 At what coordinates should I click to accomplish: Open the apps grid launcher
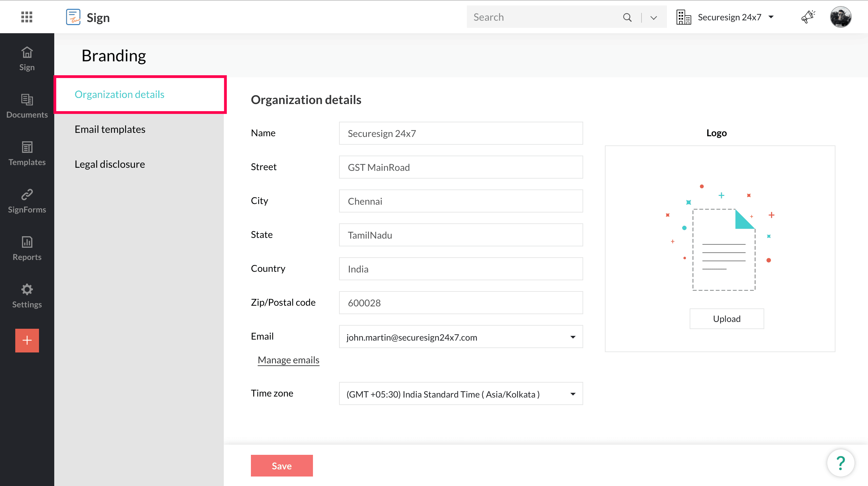tap(26, 17)
